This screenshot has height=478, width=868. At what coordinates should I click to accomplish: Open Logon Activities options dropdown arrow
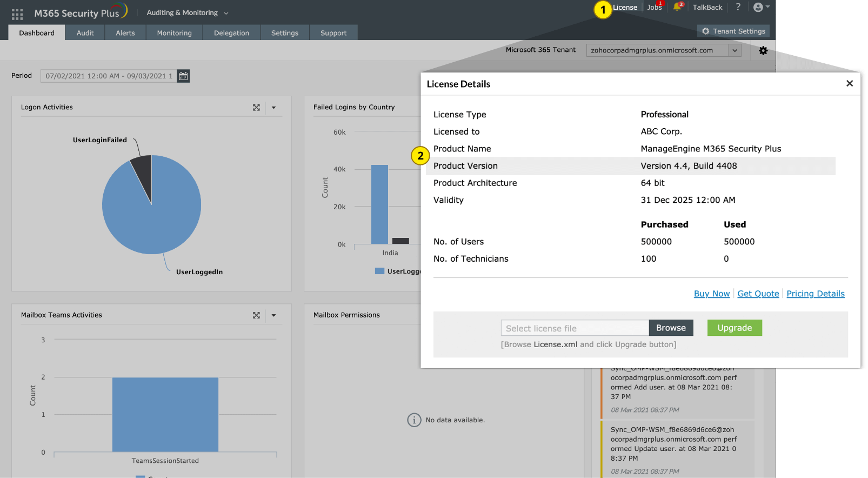point(273,108)
